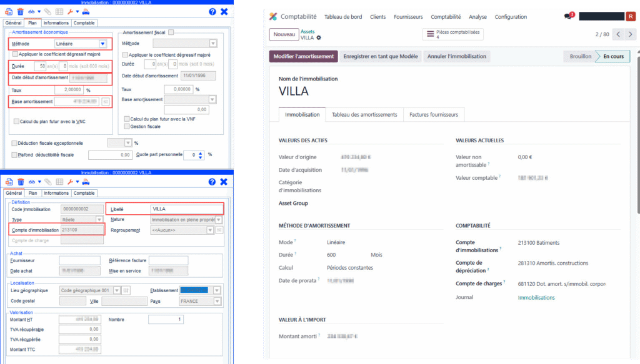Click "Modifier l'amortissement" button

click(x=304, y=56)
